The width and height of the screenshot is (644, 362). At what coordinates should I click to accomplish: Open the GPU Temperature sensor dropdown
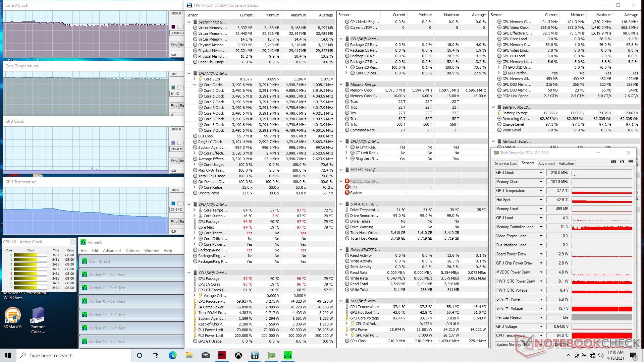(541, 191)
